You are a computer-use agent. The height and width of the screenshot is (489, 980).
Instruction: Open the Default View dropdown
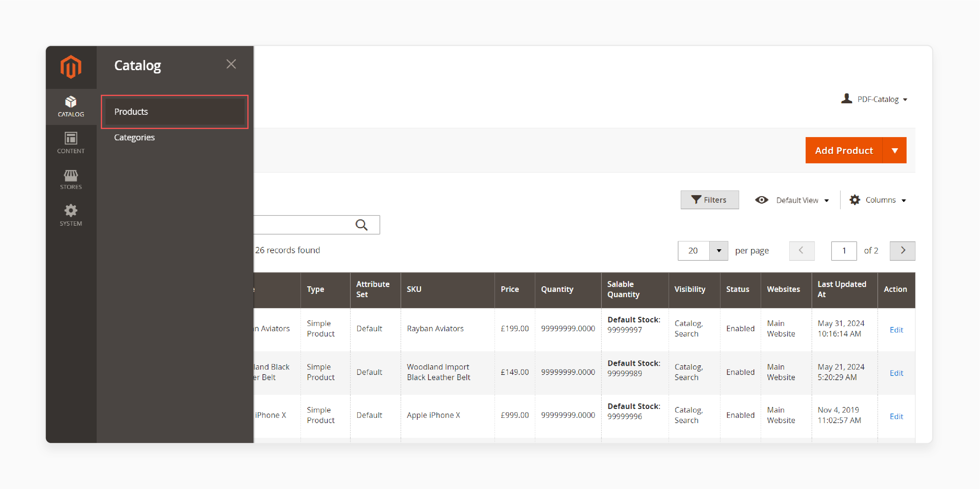click(792, 200)
